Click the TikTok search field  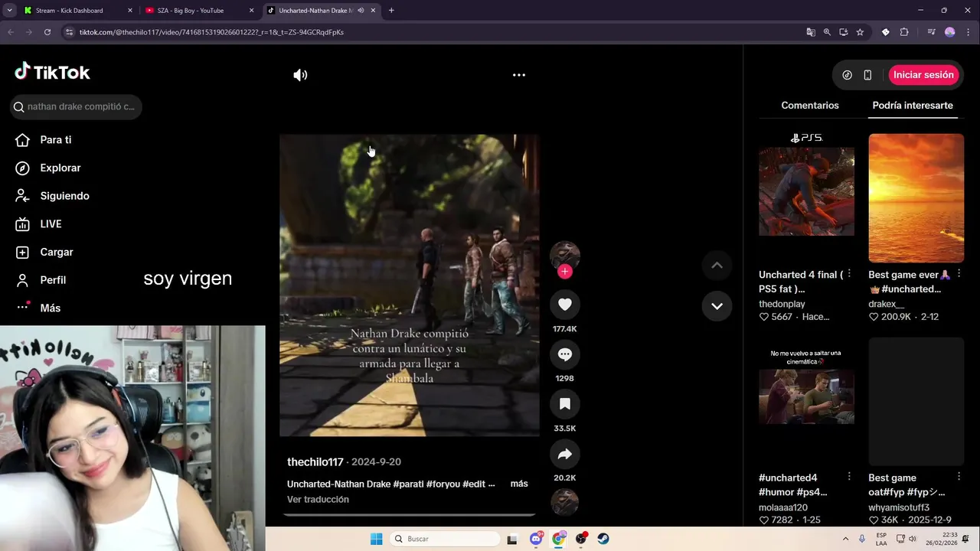coord(77,106)
